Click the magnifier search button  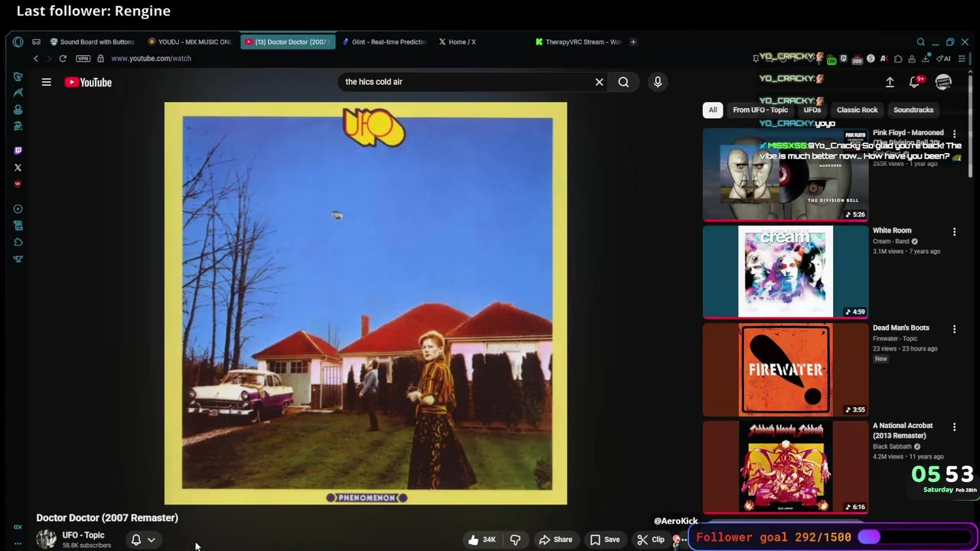click(623, 82)
